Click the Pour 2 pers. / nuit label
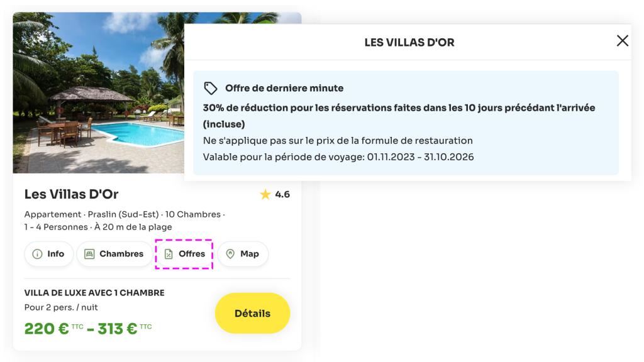Screen dimensions: 644x362 61,307
